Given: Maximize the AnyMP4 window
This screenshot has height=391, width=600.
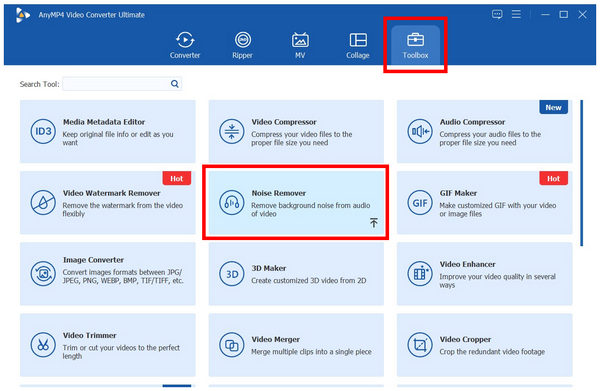Looking at the screenshot, I should 563,15.
